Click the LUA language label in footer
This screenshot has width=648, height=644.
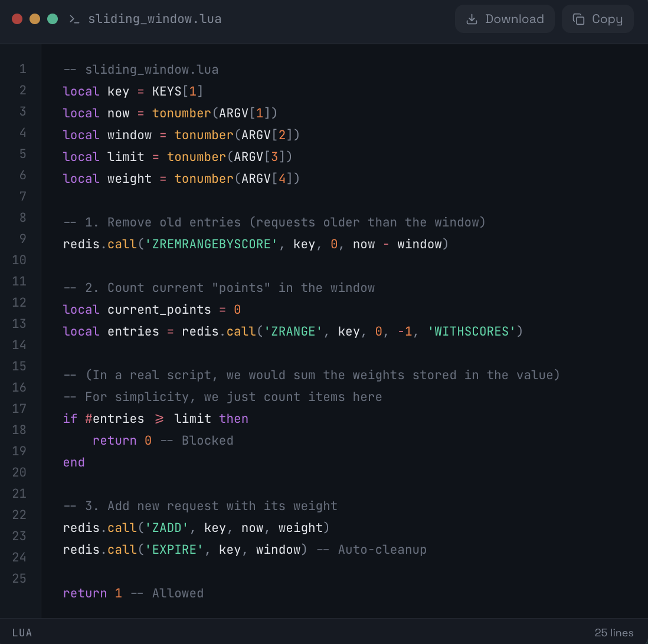pyautogui.click(x=22, y=633)
